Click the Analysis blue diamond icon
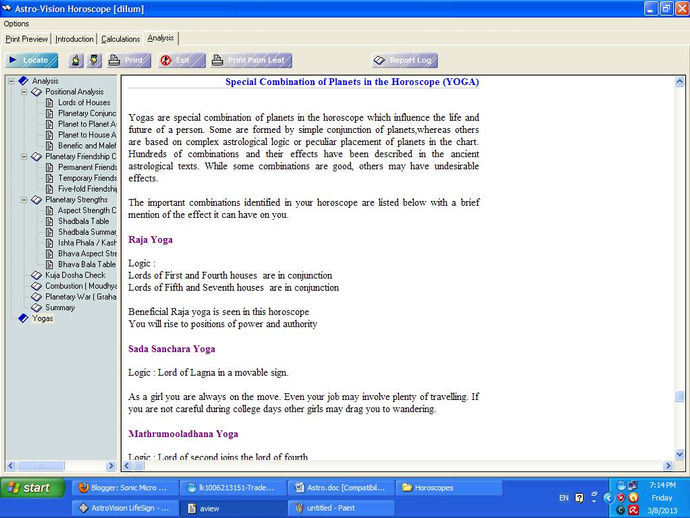This screenshot has width=690, height=518. pos(23,81)
